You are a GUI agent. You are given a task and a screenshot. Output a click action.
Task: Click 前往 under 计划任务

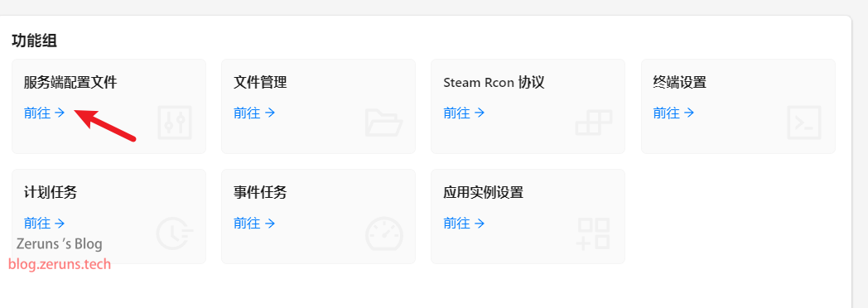click(x=44, y=224)
